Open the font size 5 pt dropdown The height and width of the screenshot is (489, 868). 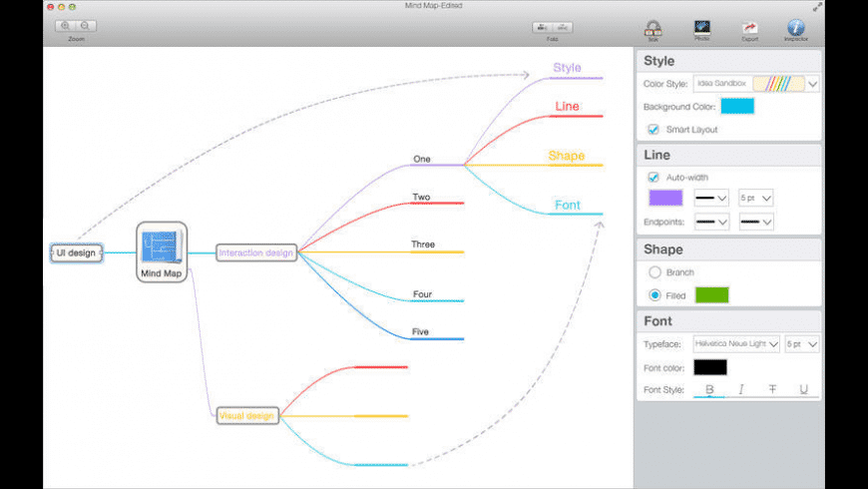801,344
